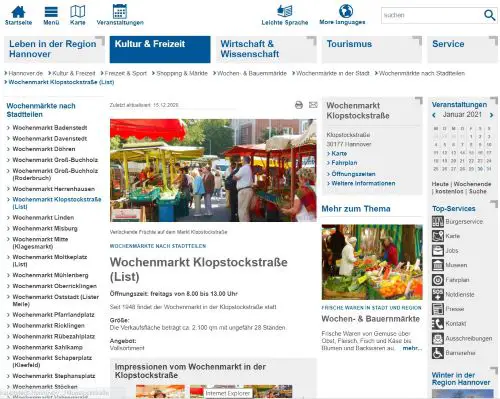
Task: Open Kontakt phone icon
Action: click(438, 324)
